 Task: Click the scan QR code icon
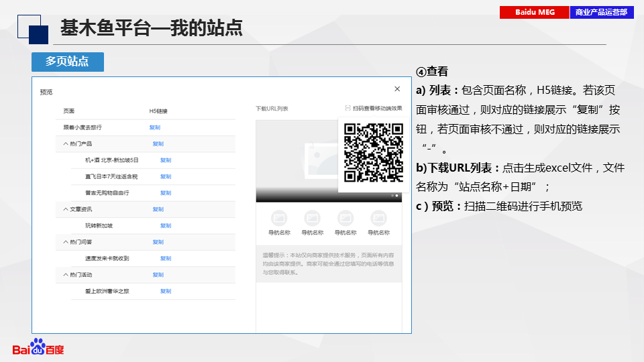click(347, 108)
